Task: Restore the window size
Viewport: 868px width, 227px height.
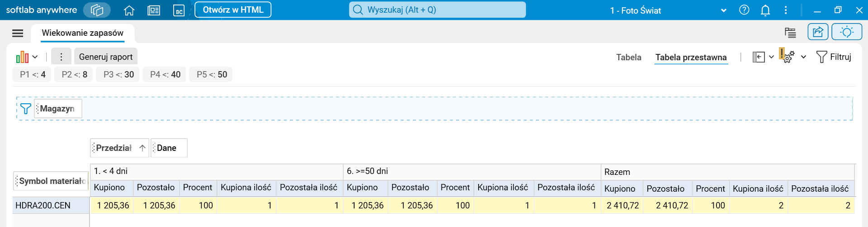Action: pos(838,10)
